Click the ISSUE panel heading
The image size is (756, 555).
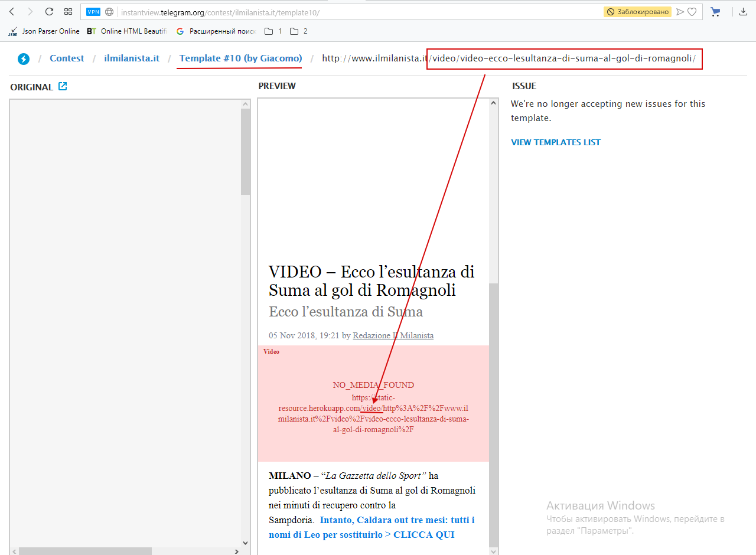click(524, 86)
